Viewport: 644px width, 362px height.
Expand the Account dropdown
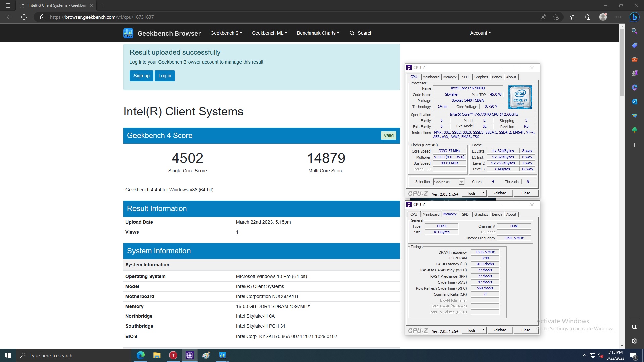tap(480, 33)
